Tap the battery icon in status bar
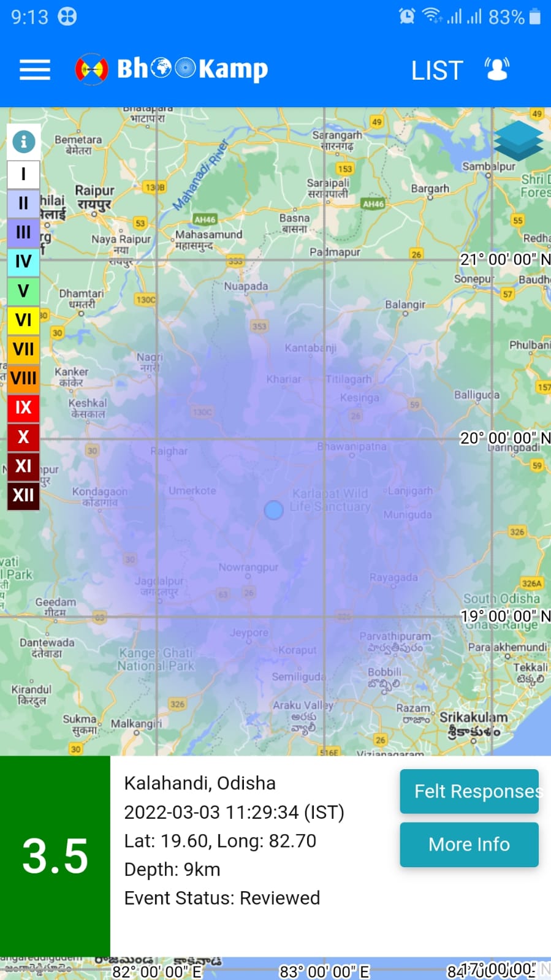 [x=535, y=17]
